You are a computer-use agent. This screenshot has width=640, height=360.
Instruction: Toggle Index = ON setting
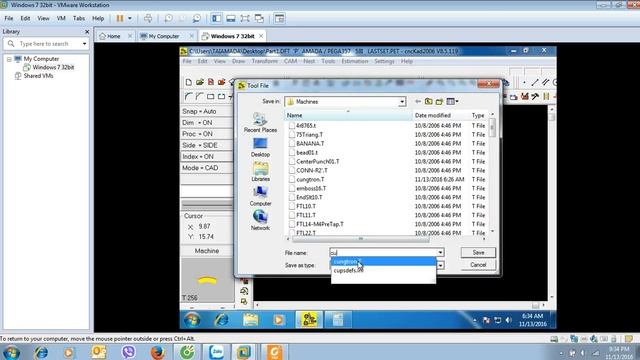[207, 157]
